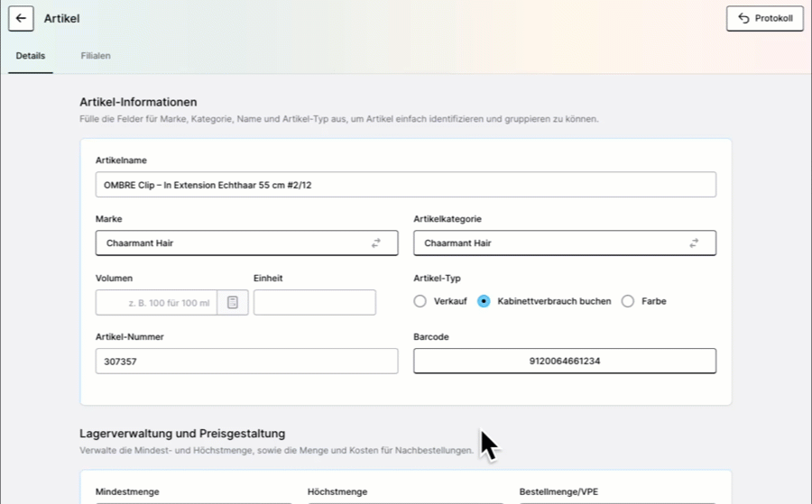Click the Mindestmenge field label
812x504 pixels.
click(x=127, y=492)
